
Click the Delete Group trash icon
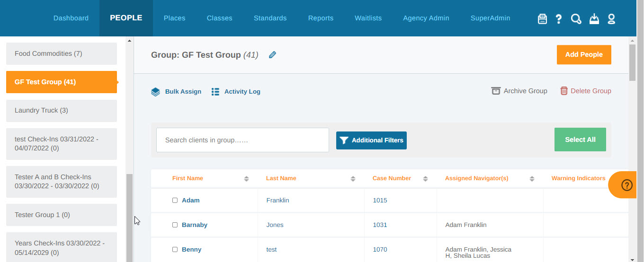564,91
